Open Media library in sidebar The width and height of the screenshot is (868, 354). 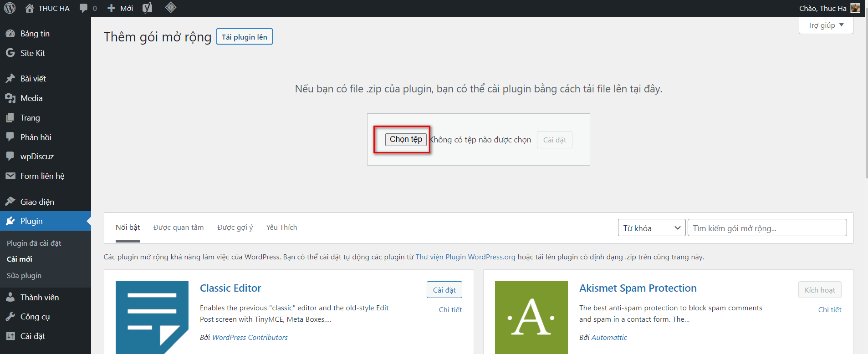point(31,98)
